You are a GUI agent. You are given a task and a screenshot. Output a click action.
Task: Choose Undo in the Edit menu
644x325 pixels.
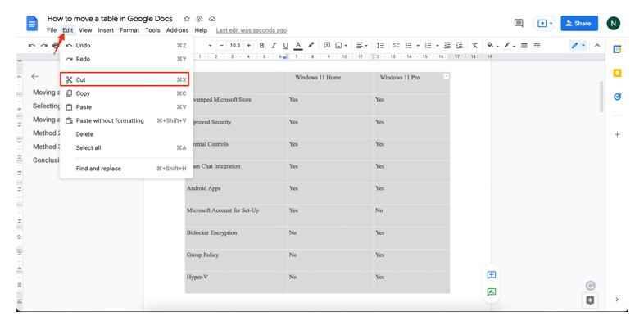pyautogui.click(x=126, y=46)
